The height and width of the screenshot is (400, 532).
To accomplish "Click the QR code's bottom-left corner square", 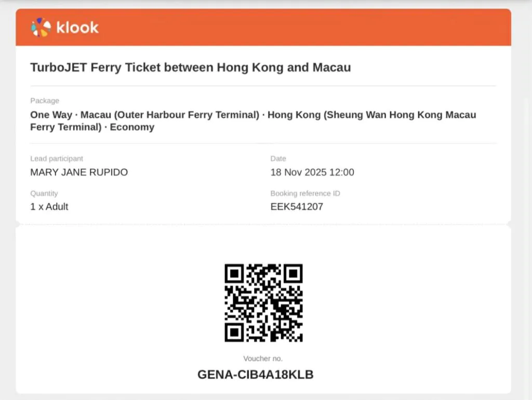I will tap(234, 332).
